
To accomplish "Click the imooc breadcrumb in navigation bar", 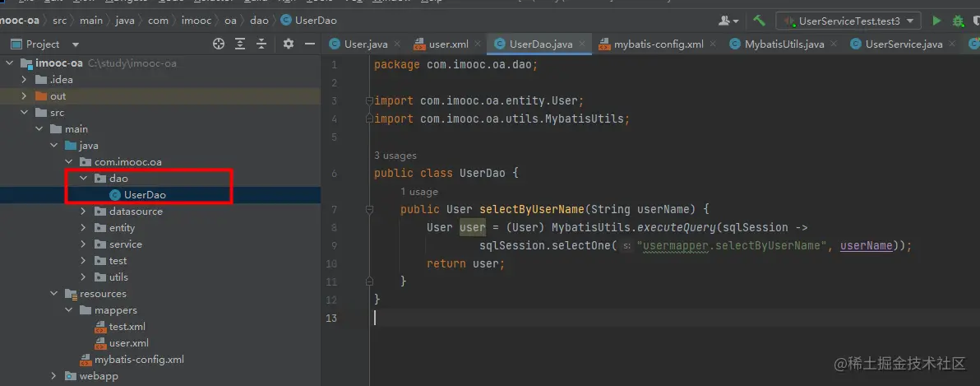I will click(196, 21).
